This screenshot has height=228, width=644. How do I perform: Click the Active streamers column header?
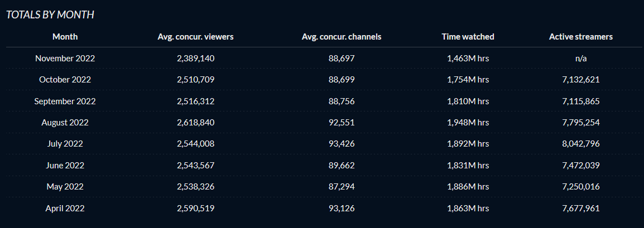581,36
